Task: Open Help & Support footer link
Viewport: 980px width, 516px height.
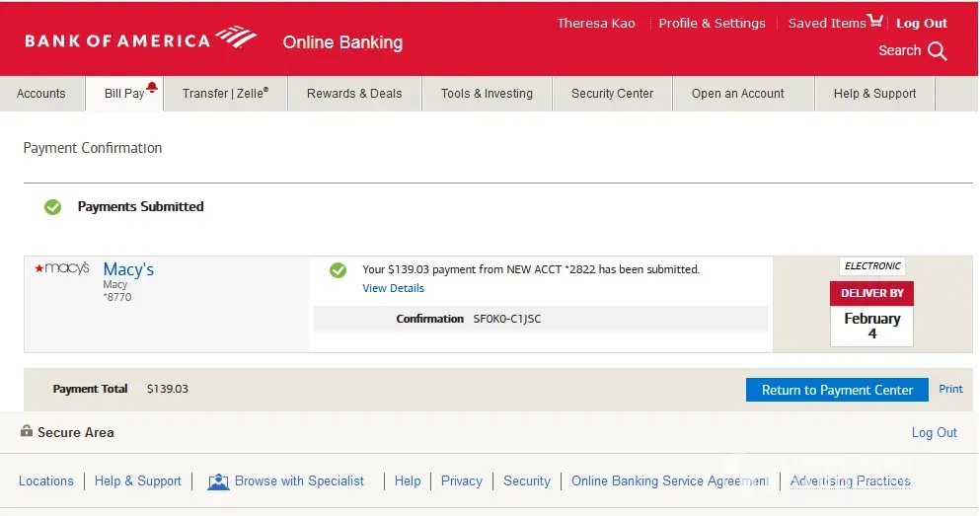Action: 137,481
